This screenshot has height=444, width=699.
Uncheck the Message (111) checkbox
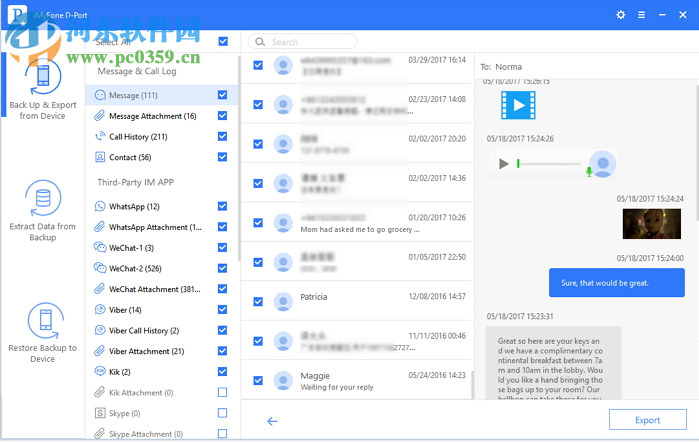click(x=222, y=95)
